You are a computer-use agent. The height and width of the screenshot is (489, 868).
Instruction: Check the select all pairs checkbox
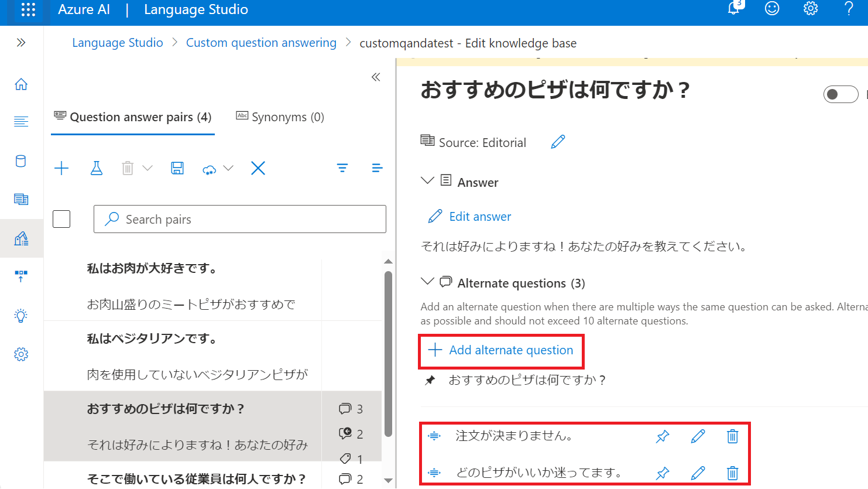(x=61, y=219)
